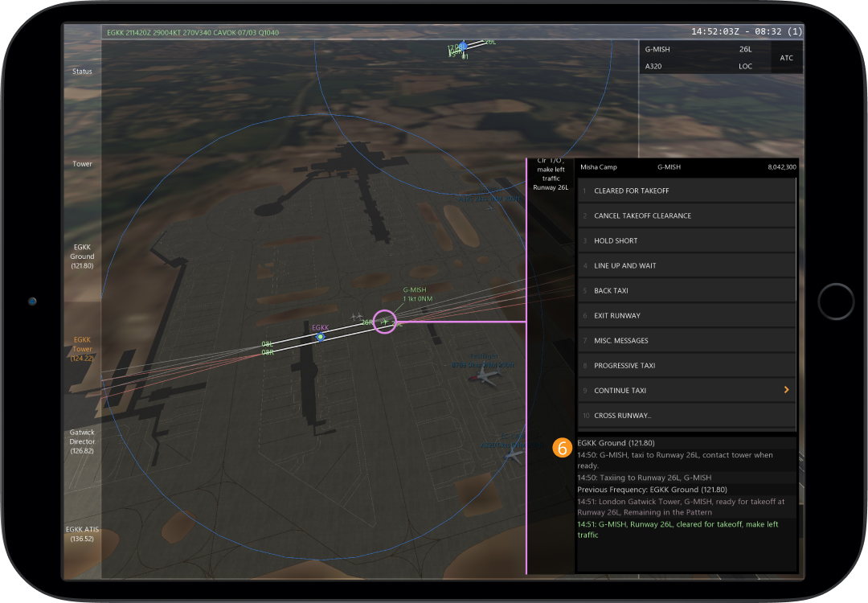This screenshot has width=868, height=603.
Task: Switch to the Status tab
Action: point(82,72)
